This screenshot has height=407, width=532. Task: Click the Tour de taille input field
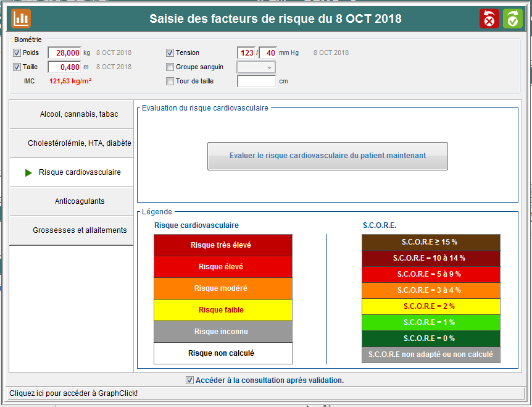[x=256, y=82]
